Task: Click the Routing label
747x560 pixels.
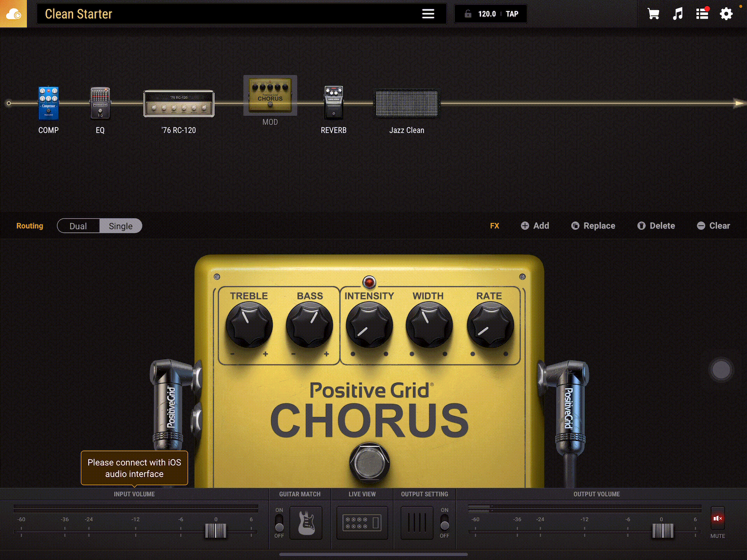Action: [30, 226]
